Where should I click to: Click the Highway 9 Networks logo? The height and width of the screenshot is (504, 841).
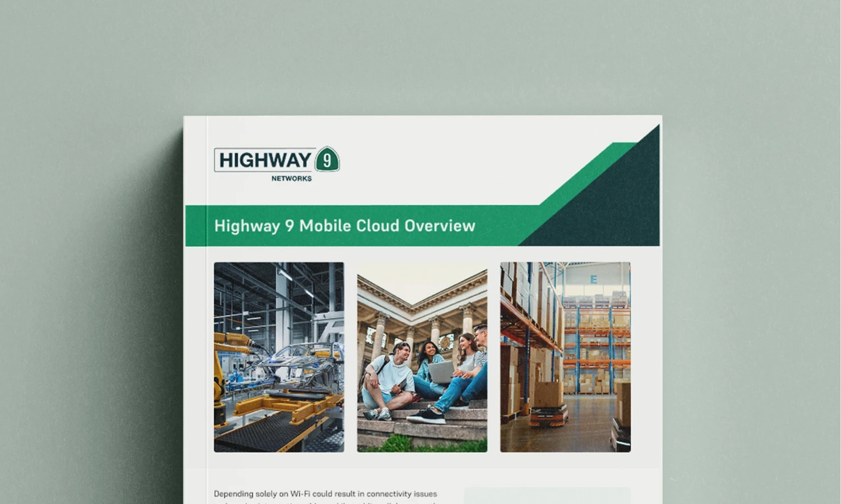click(277, 164)
